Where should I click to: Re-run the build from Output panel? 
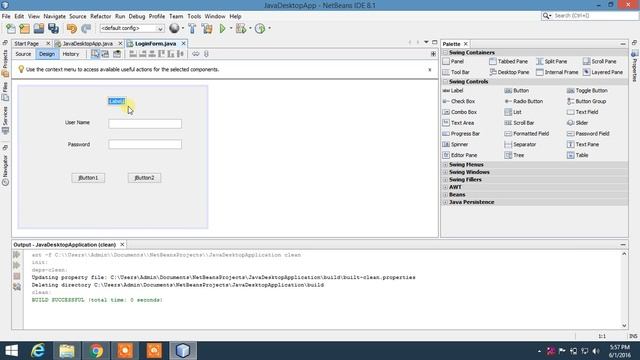click(x=17, y=255)
